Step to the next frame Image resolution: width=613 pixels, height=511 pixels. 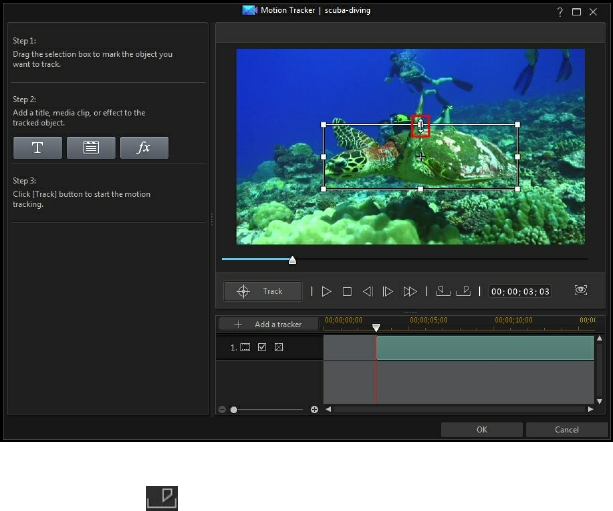click(x=388, y=292)
